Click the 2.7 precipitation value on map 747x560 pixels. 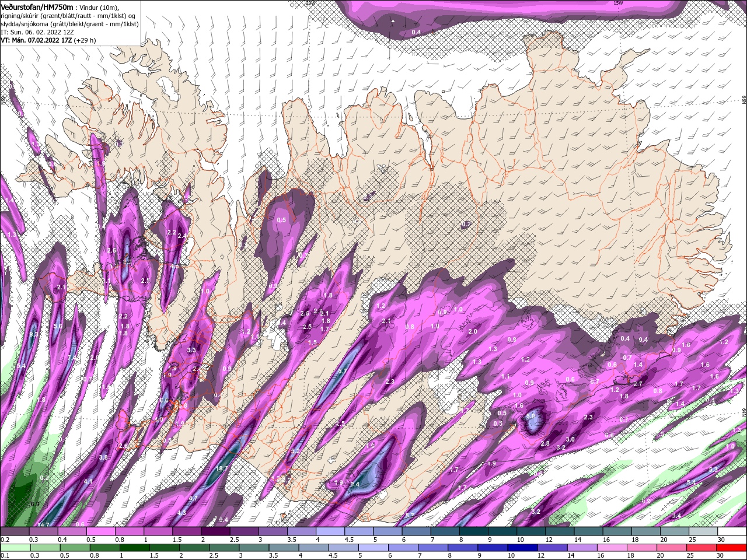[x=638, y=384]
